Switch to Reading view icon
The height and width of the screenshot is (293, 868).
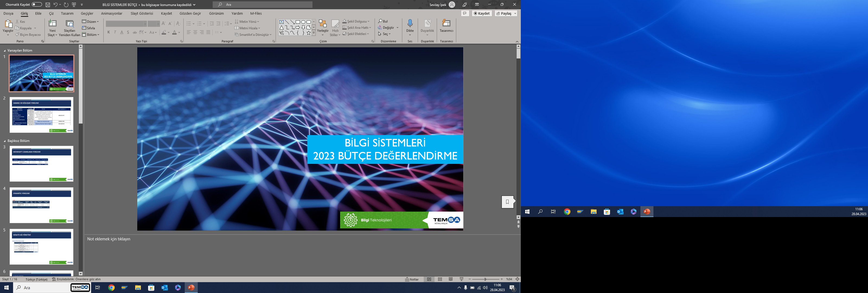(451, 279)
